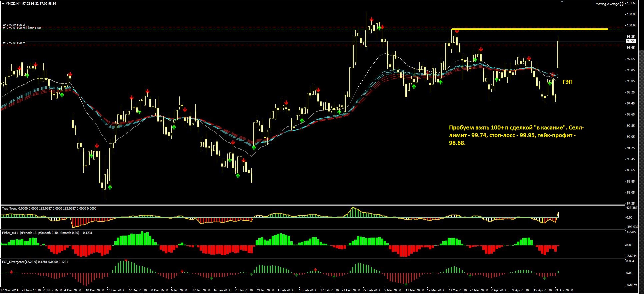Image resolution: width=644 pixels, height=294 pixels.
Task: Select the chart shift triangle marker at the top
Action: (x=562, y=2)
